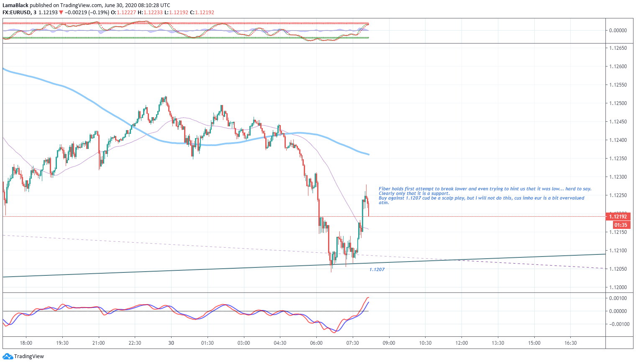Click the current price tag 1.12192
The width and height of the screenshot is (636, 364).
618,216
